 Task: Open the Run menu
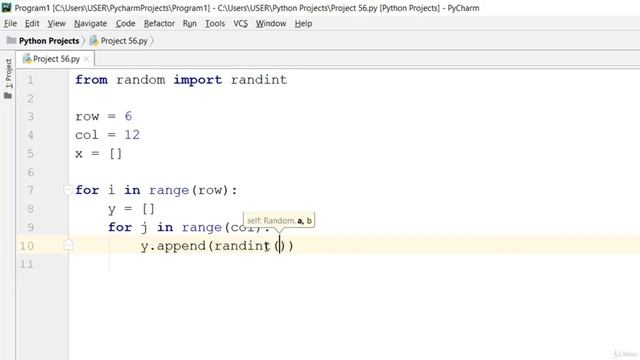[x=189, y=24]
